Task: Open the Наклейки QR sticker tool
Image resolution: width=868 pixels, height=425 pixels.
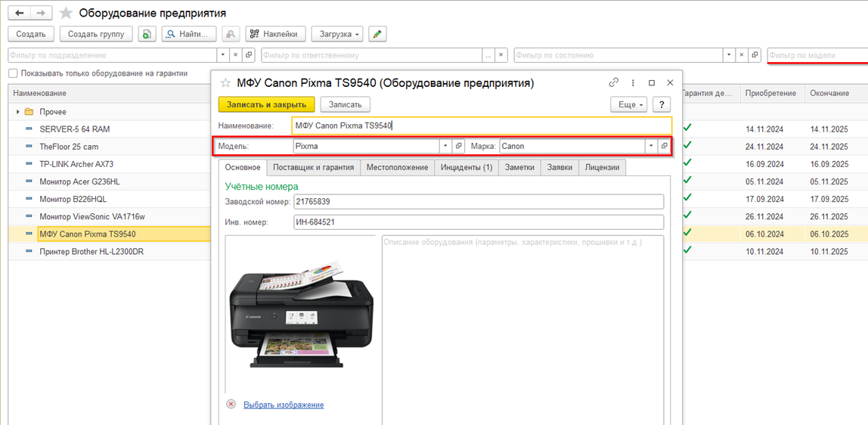Action: point(275,34)
